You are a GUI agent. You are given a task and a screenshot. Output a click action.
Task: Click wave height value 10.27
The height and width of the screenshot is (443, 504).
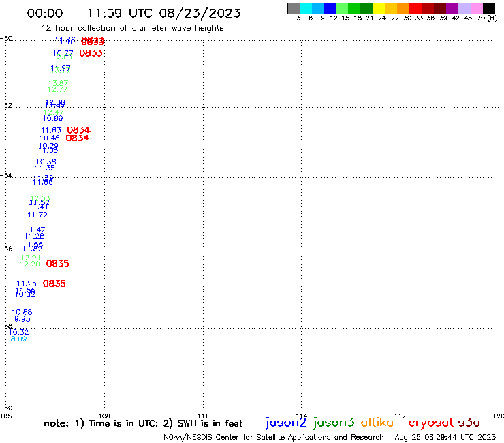point(63,53)
